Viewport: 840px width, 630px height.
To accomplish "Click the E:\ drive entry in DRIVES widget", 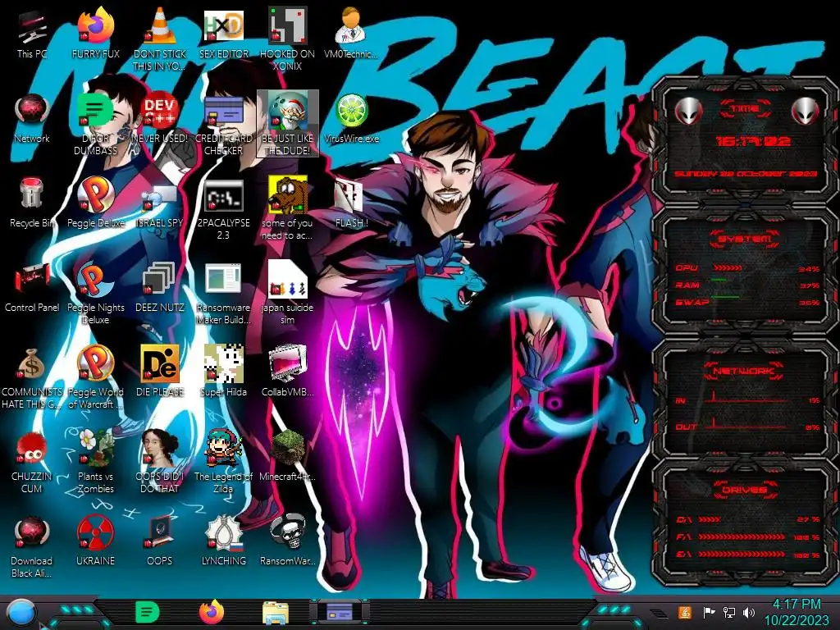I will (747, 555).
